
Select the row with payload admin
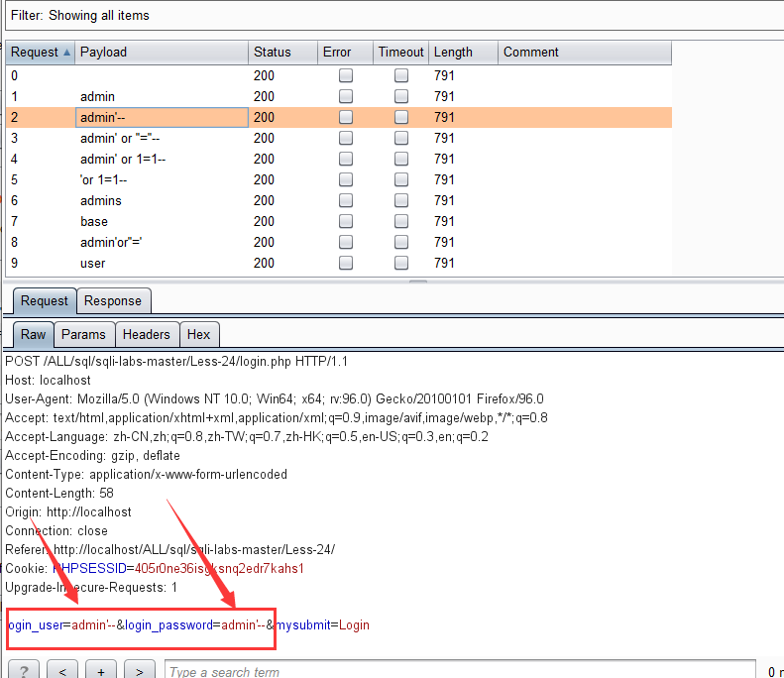pos(339,96)
